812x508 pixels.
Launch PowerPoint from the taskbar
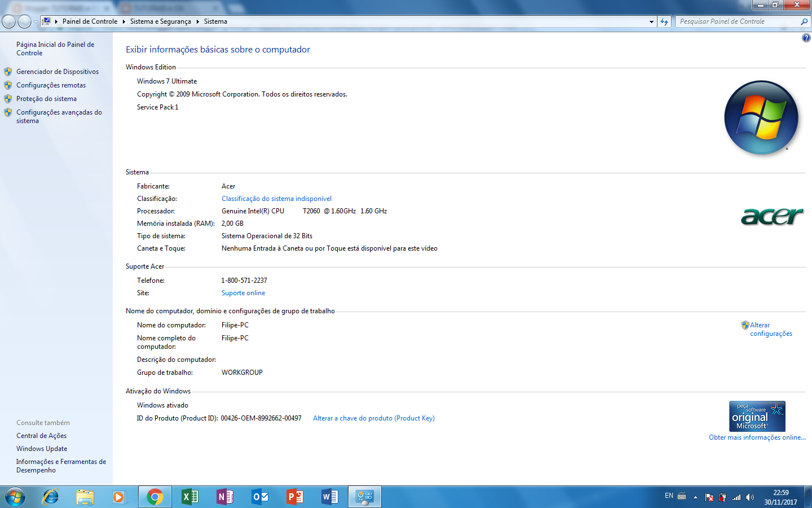point(294,497)
